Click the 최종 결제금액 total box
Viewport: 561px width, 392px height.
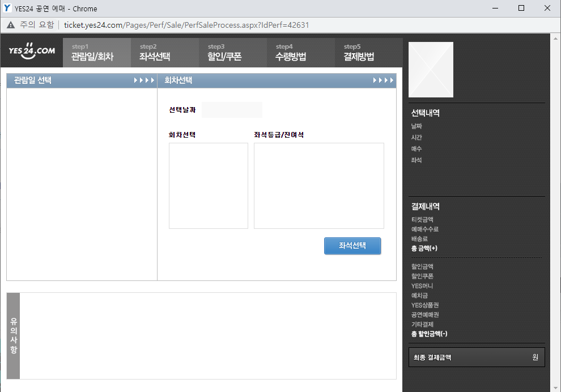[x=476, y=357]
